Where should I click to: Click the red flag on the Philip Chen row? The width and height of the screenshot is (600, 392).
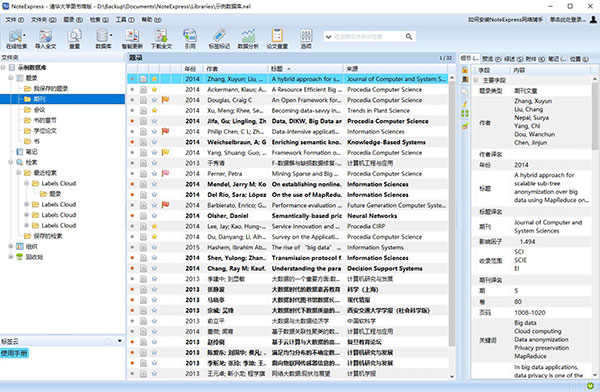pyautogui.click(x=165, y=132)
